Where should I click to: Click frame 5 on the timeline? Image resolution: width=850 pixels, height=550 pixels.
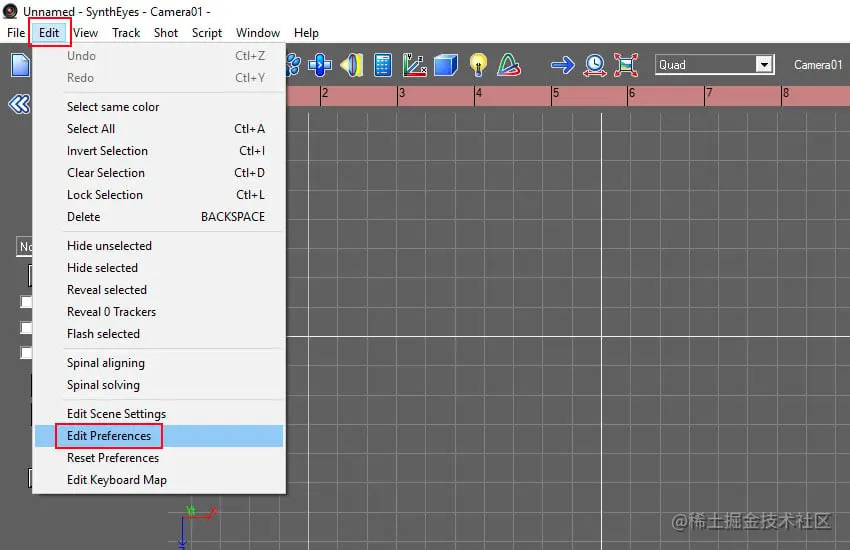(x=556, y=93)
